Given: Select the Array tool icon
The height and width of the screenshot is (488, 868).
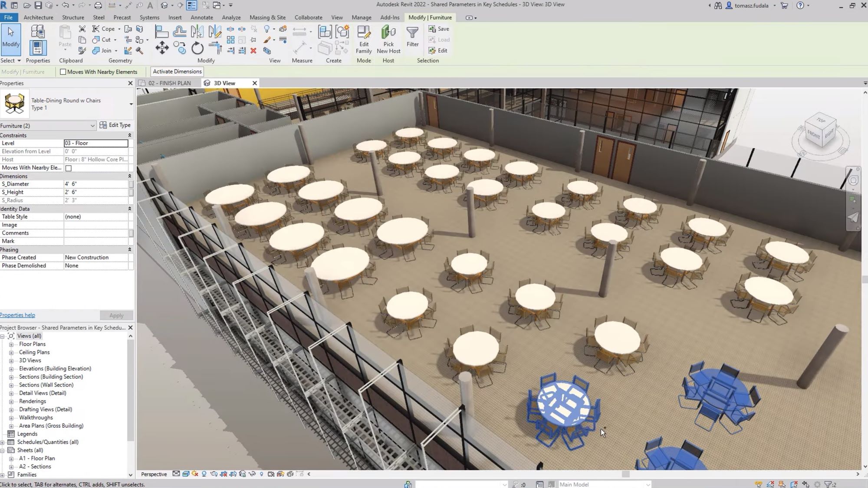Looking at the screenshot, I should (x=231, y=39).
